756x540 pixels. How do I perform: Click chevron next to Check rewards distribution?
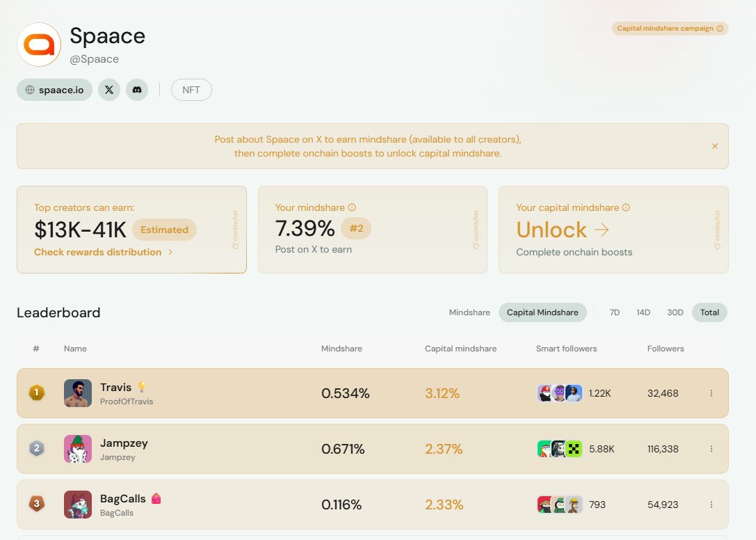point(170,252)
